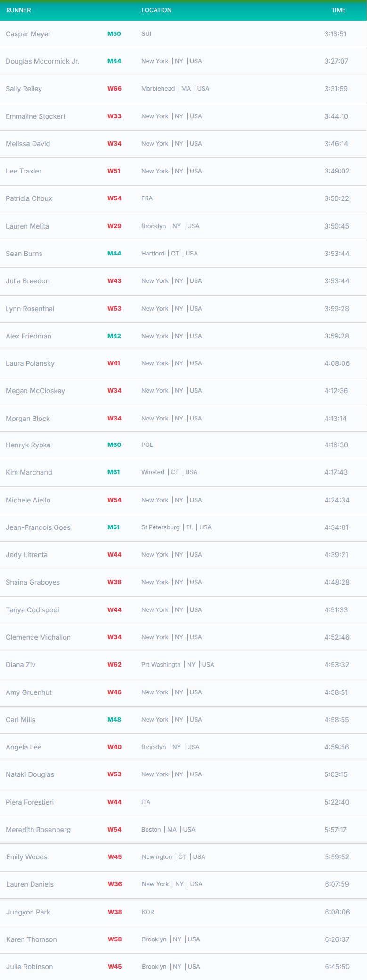Sort by the RUNNER column header
Viewport: 367px width, 980px height.
point(18,10)
